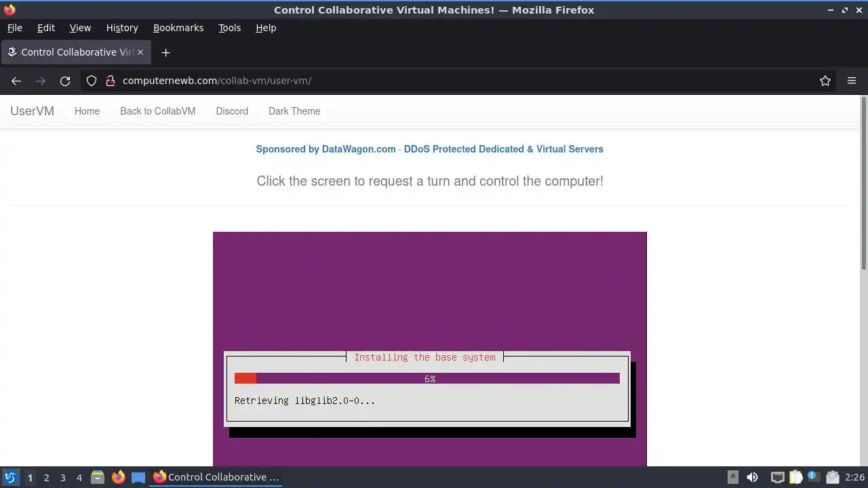The height and width of the screenshot is (488, 868).
Task: Bookmark this page with the star
Action: tap(825, 81)
